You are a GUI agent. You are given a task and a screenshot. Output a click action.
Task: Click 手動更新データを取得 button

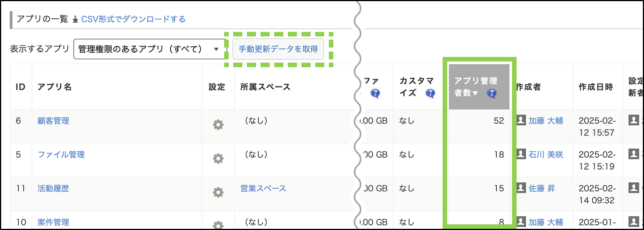pos(278,49)
